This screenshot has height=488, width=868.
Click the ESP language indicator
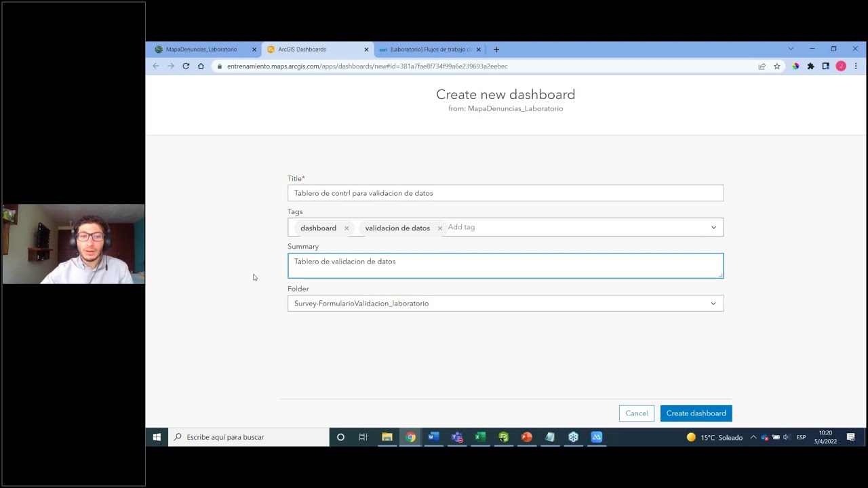coord(802,437)
